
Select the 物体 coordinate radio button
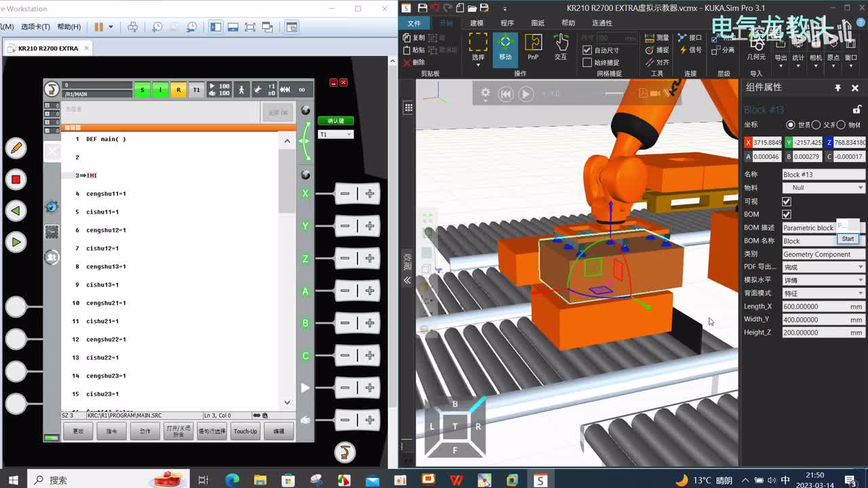click(x=841, y=125)
